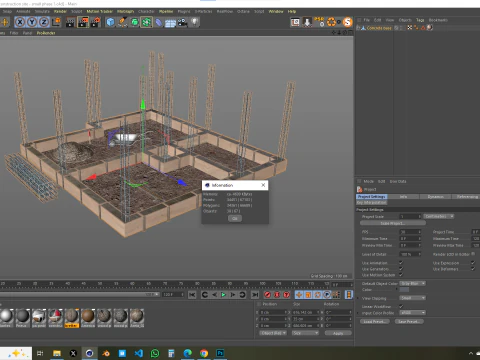Toggle the X axis lock

20,22
